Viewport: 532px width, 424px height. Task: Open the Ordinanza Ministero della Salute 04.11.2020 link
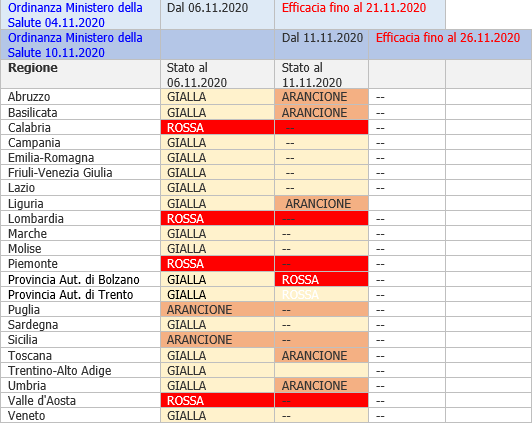[x=75, y=15]
